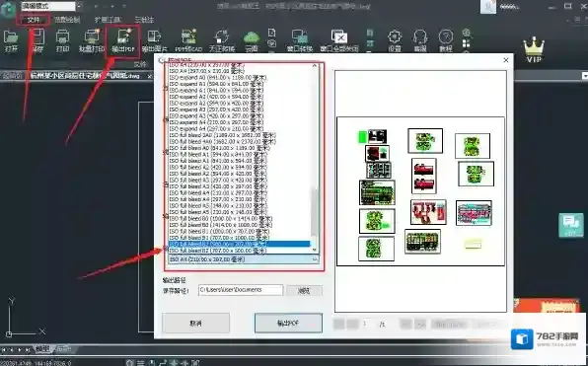Select ISO full bleed B2 (707.00 x 500.00) entry
This screenshot has height=366, width=588.
click(x=217, y=251)
